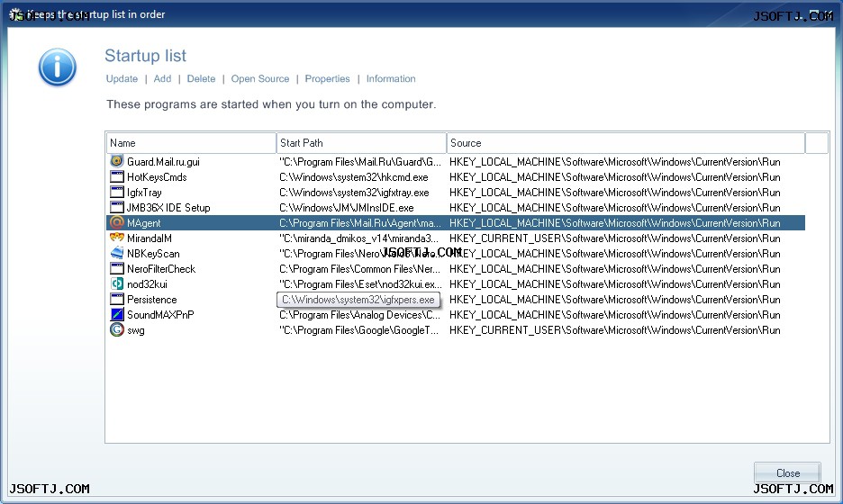Click the Guard.Mail.ru.gui row icon

point(117,161)
